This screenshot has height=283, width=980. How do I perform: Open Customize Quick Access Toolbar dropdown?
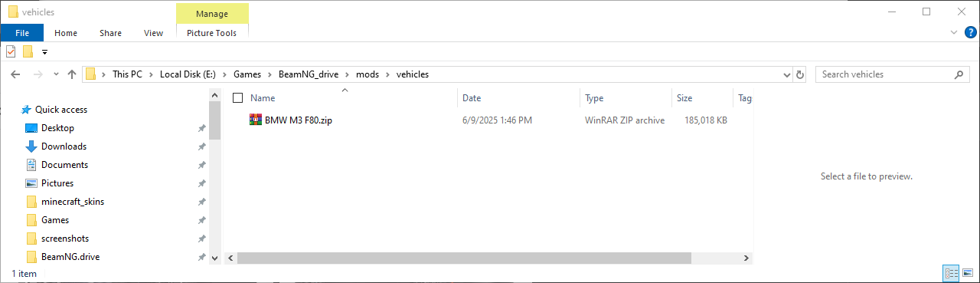point(44,52)
